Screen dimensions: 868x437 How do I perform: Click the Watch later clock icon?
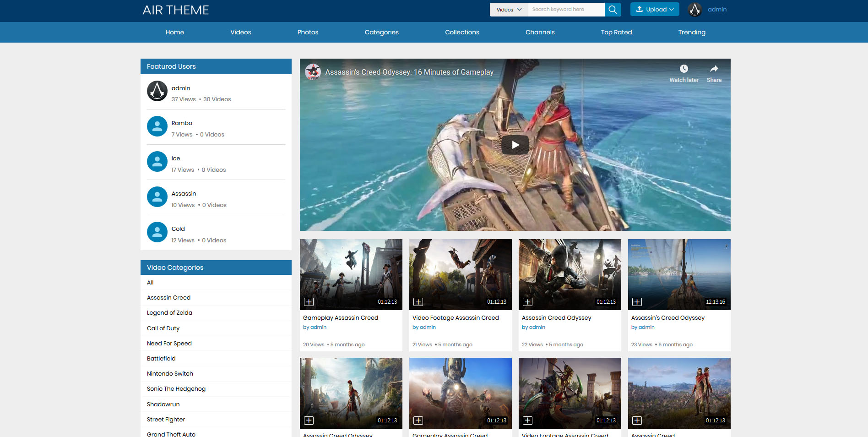[x=684, y=69]
